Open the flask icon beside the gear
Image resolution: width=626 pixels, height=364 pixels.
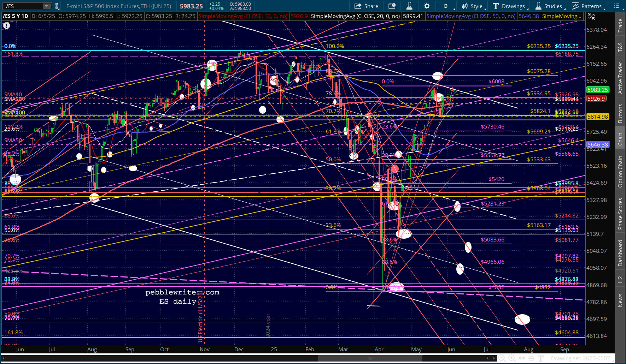point(409,6)
